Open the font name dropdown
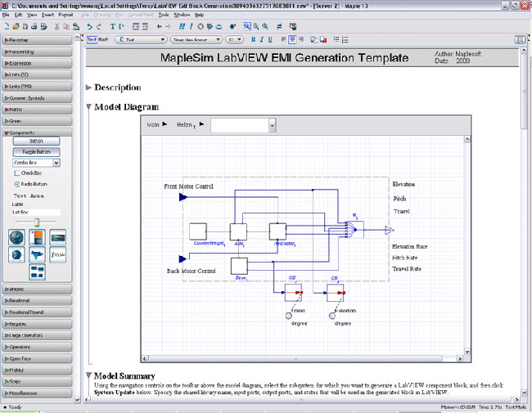532x413 pixels. pos(196,40)
